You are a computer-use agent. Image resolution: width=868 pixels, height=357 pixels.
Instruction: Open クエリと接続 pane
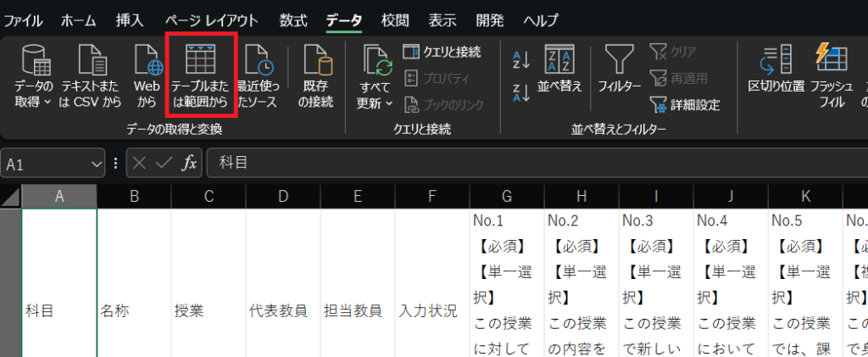pyautogui.click(x=442, y=52)
